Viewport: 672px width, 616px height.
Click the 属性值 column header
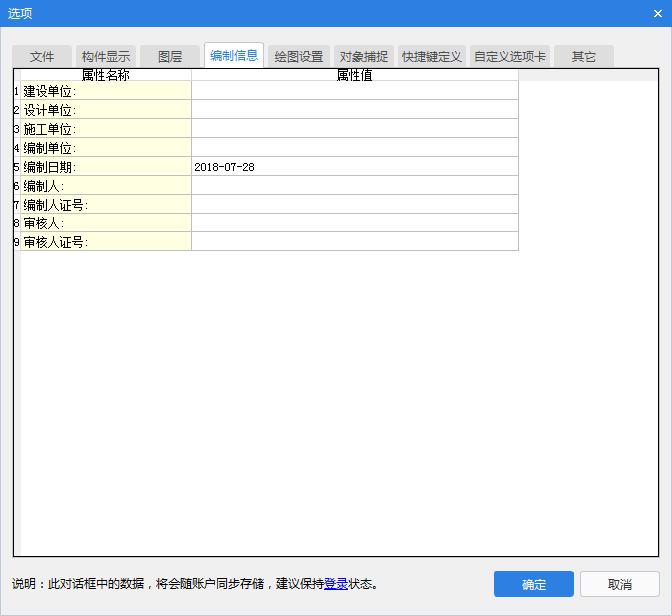pos(354,75)
